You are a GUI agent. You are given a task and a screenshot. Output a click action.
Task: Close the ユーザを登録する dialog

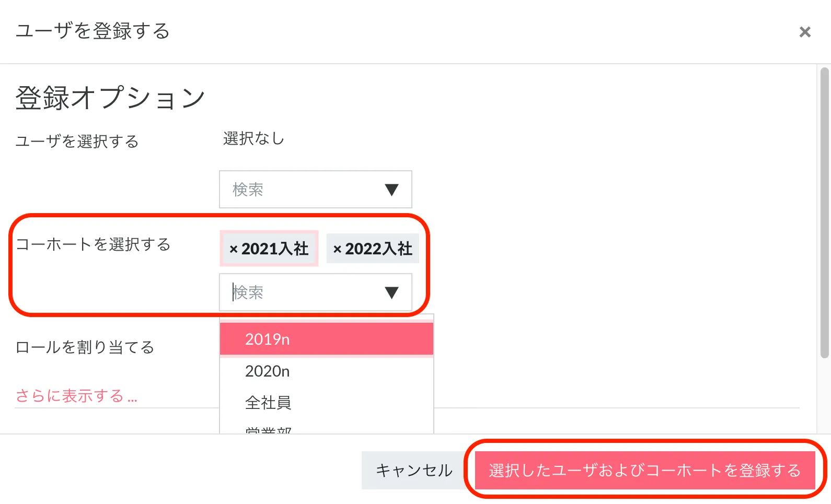(x=805, y=32)
